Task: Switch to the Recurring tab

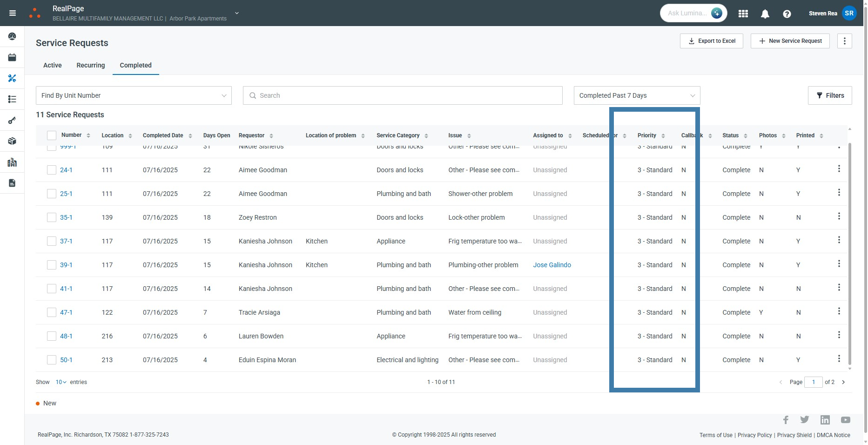Action: pos(91,65)
